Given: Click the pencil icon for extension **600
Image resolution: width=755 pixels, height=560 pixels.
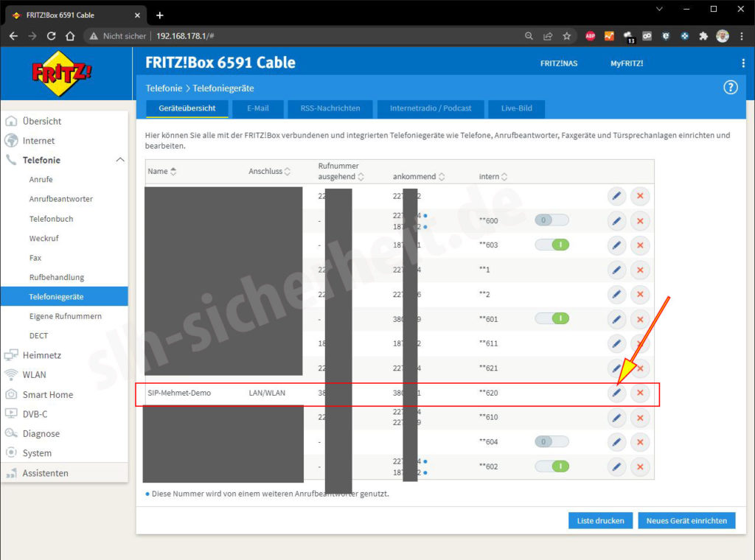Looking at the screenshot, I should coord(616,221).
